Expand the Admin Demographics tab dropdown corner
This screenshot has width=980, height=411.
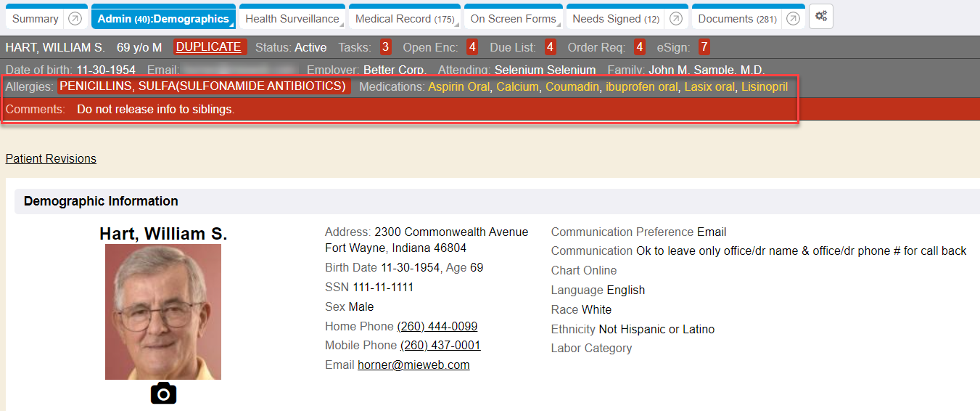click(x=232, y=25)
